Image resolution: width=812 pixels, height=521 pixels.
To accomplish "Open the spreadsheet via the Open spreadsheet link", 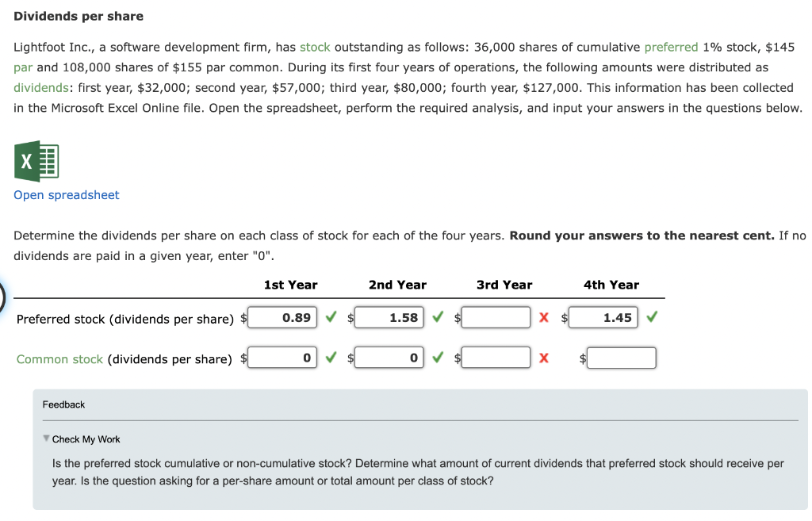I will click(66, 194).
